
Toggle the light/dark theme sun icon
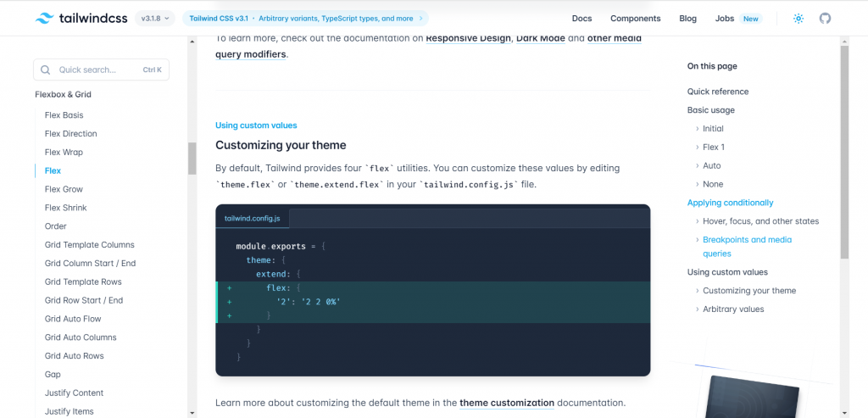pos(798,18)
